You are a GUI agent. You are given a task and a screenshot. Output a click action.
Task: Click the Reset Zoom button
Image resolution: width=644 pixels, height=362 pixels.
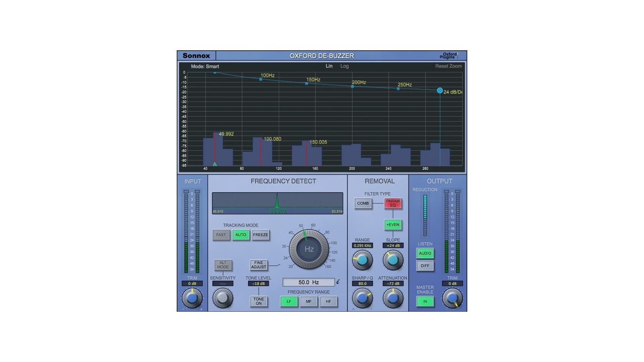coord(448,66)
